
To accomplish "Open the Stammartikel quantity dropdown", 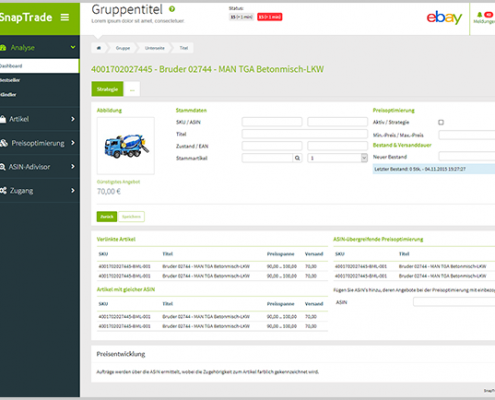I will [x=337, y=158].
